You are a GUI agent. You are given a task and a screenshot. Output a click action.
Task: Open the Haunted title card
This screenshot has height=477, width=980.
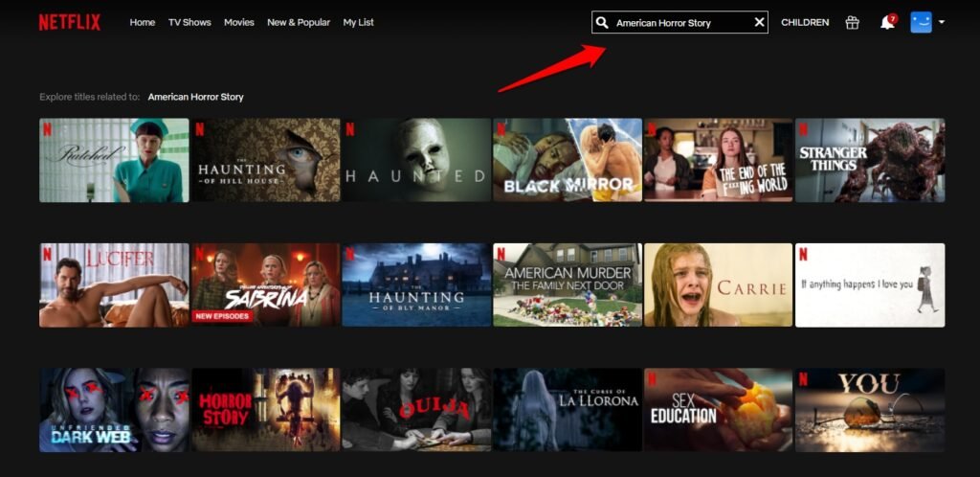417,160
